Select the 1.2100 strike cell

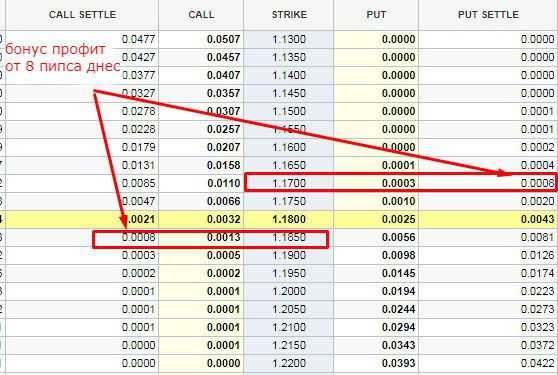289,327
